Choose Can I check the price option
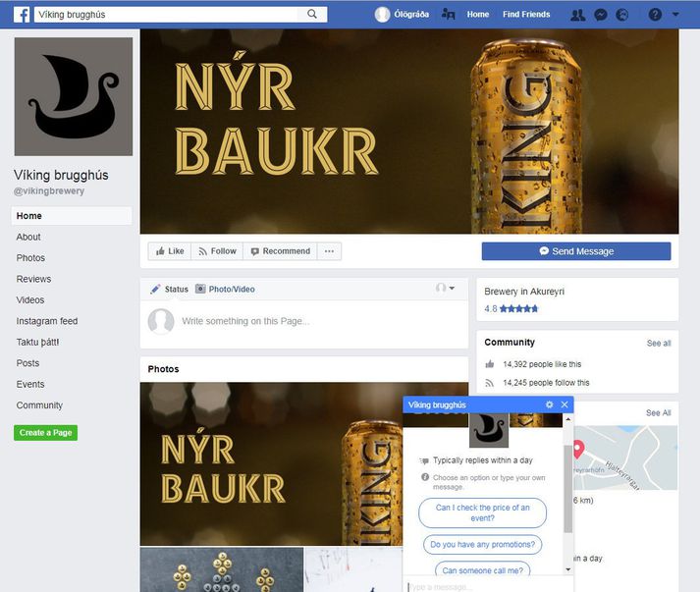 pyautogui.click(x=483, y=513)
